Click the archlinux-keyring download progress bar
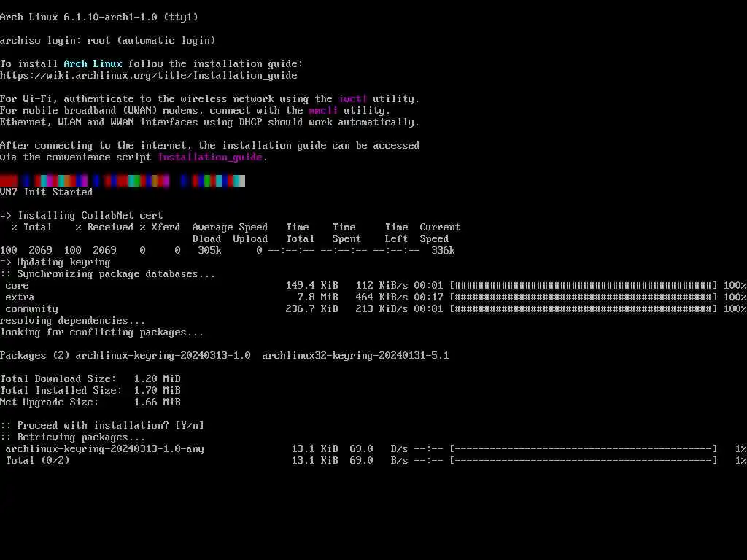 (584, 449)
